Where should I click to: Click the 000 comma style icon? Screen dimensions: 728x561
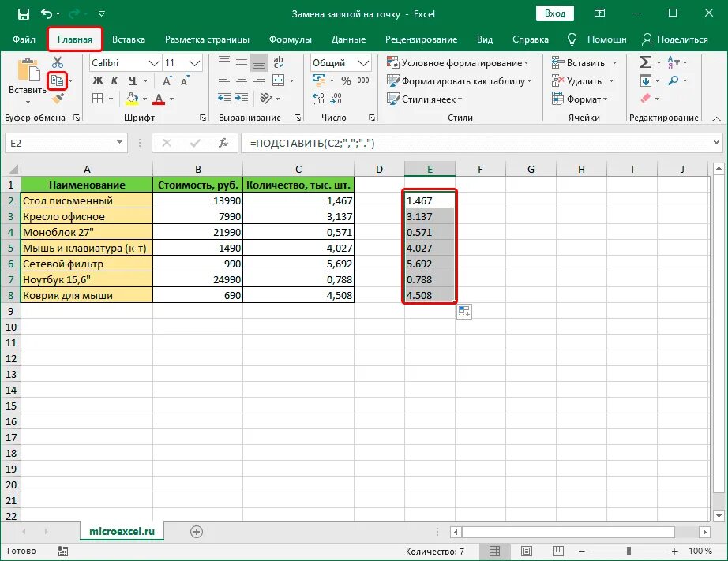pyautogui.click(x=363, y=80)
